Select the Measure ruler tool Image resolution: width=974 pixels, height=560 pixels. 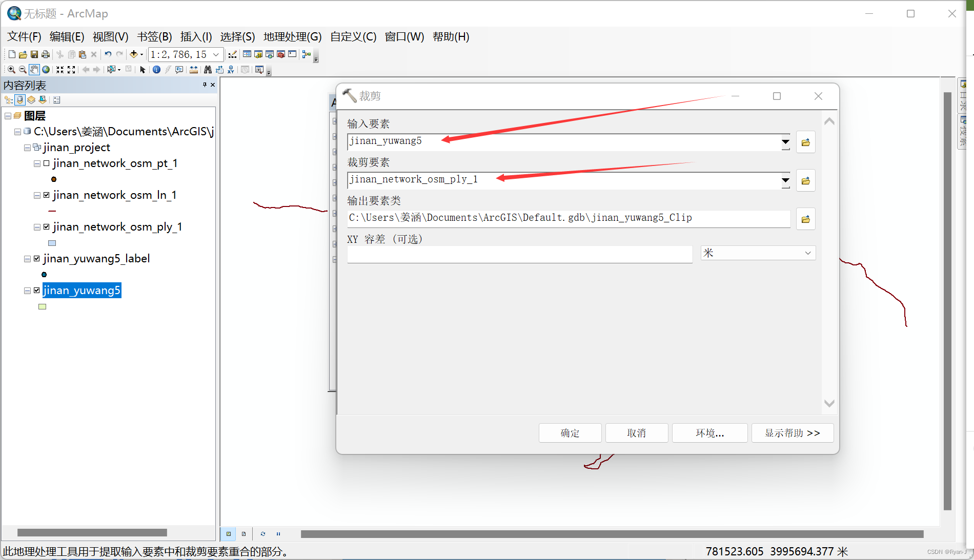pos(194,70)
